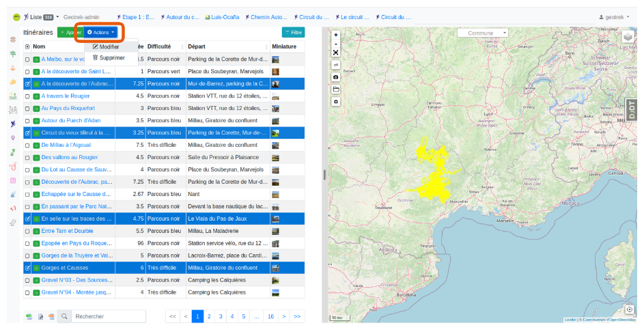Open the red megaphone reports module
The width and height of the screenshot is (644, 332).
(x=13, y=208)
